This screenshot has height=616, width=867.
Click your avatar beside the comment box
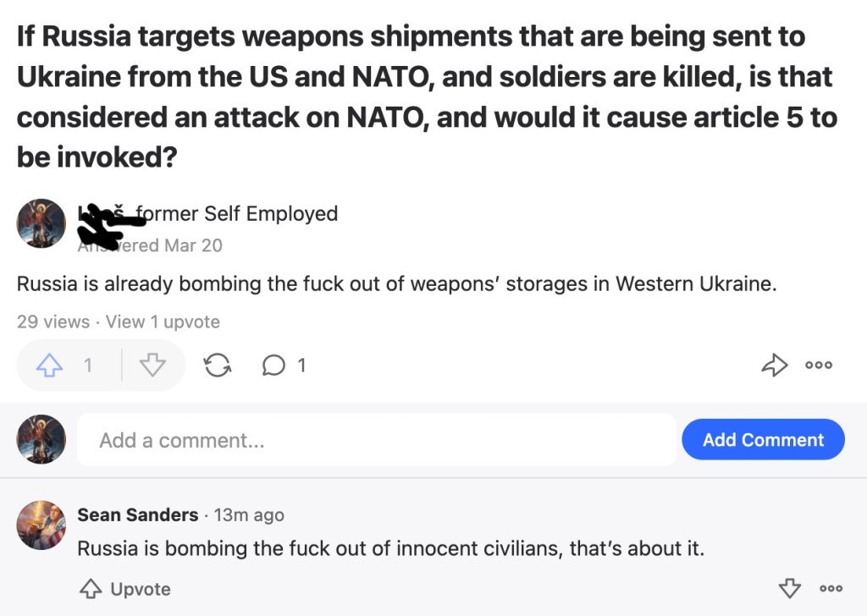click(x=41, y=439)
